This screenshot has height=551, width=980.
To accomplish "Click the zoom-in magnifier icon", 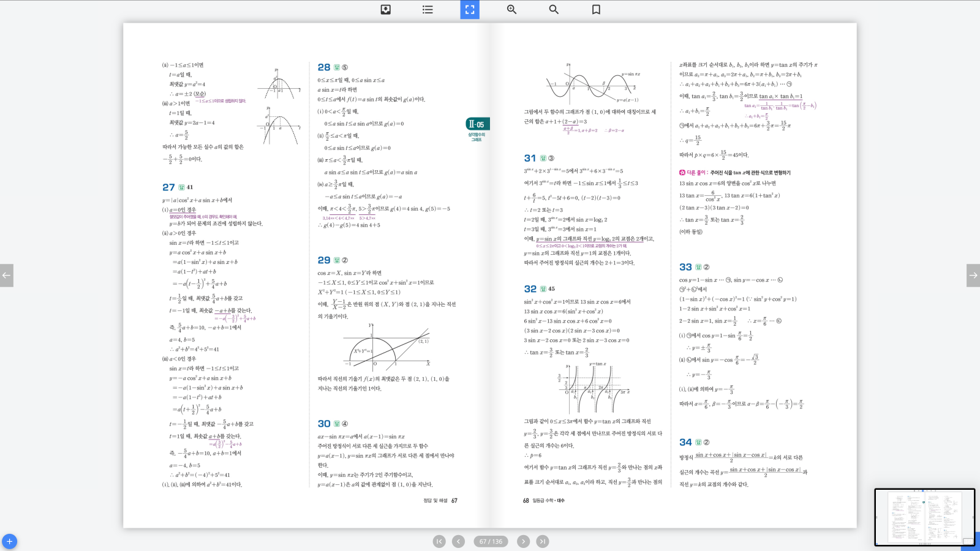I will [x=511, y=10].
